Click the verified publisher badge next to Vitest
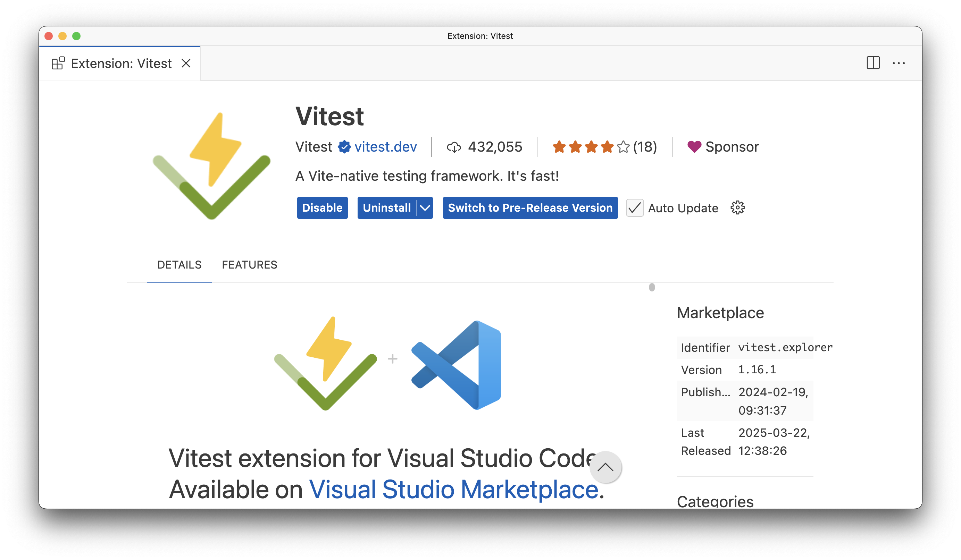 point(344,147)
